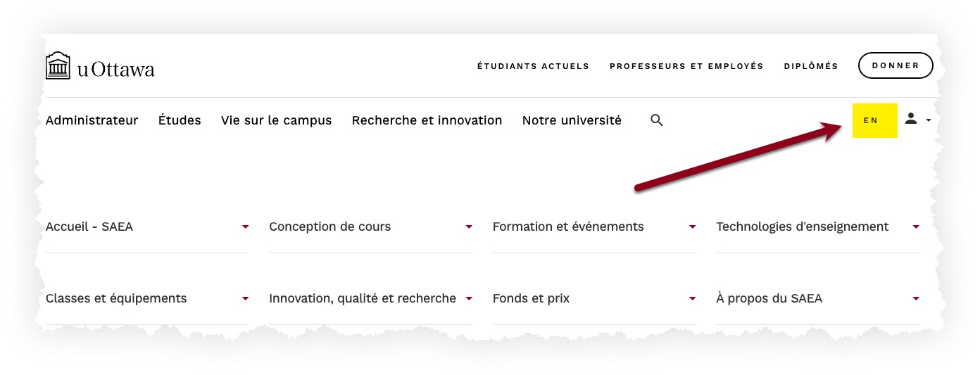The width and height of the screenshot is (980, 375).
Task: Open Vie sur le campus menu
Action: [x=276, y=120]
